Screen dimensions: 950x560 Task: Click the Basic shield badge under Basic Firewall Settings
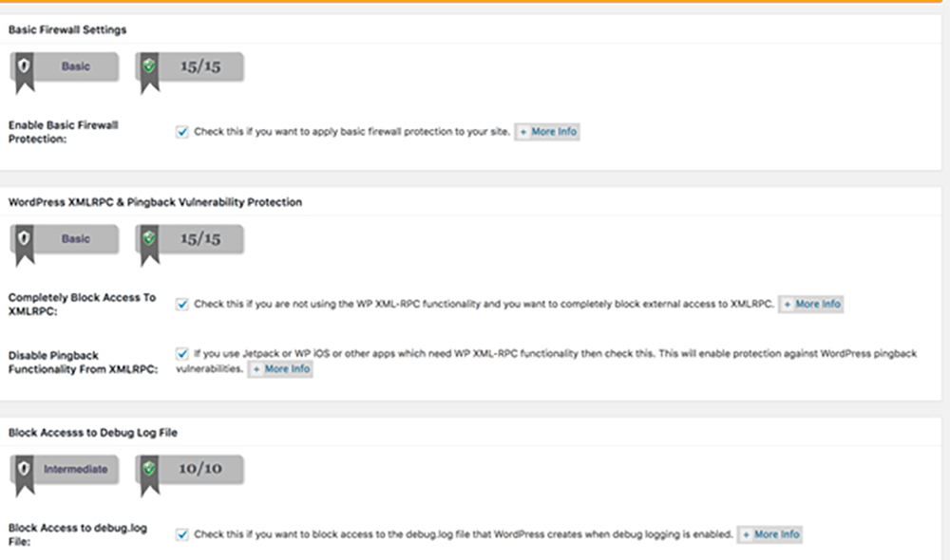click(x=65, y=67)
